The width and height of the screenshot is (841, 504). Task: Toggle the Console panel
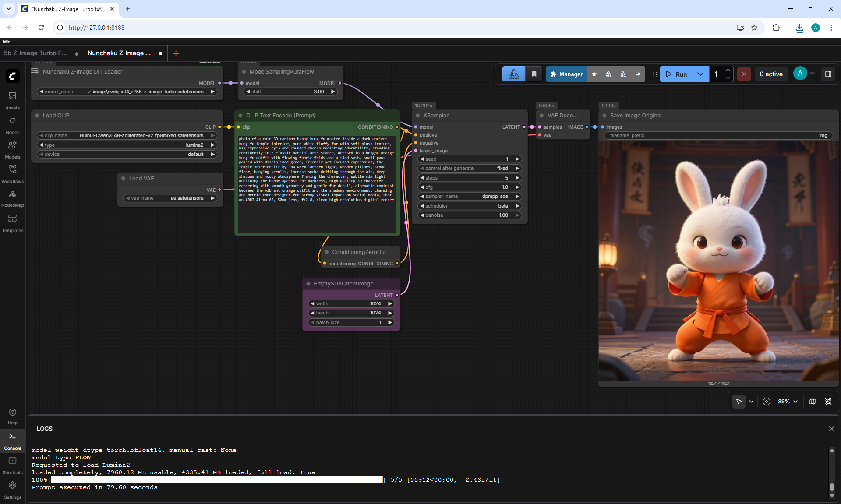12,441
